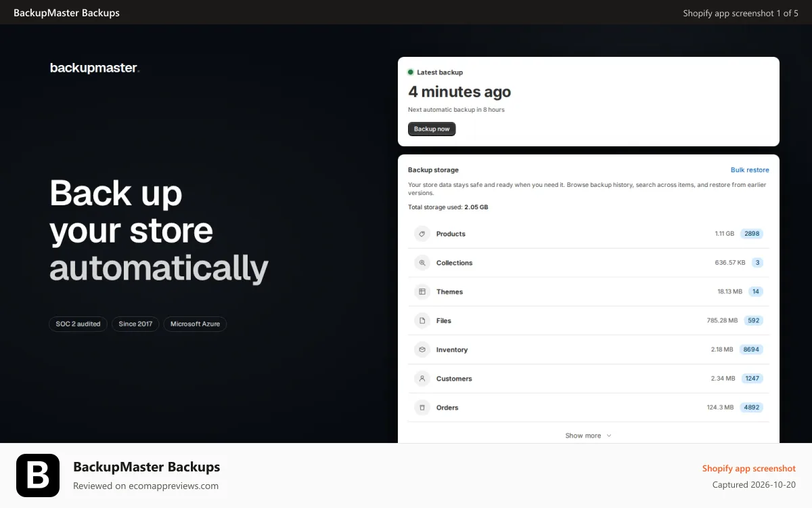
Task: Open the Files row label
Action: [444, 321]
